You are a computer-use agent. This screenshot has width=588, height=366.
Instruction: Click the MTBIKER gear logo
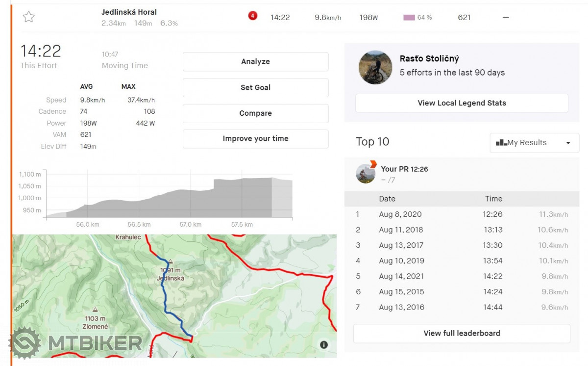[25, 342]
